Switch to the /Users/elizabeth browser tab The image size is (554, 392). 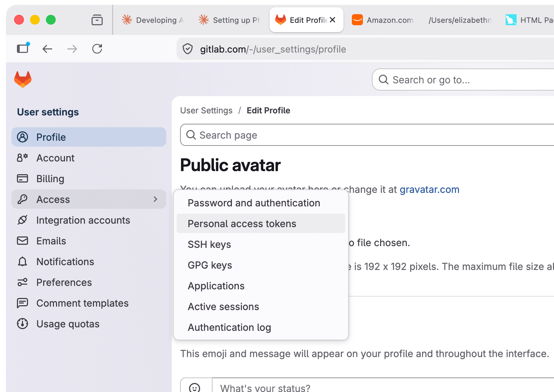[x=460, y=20]
